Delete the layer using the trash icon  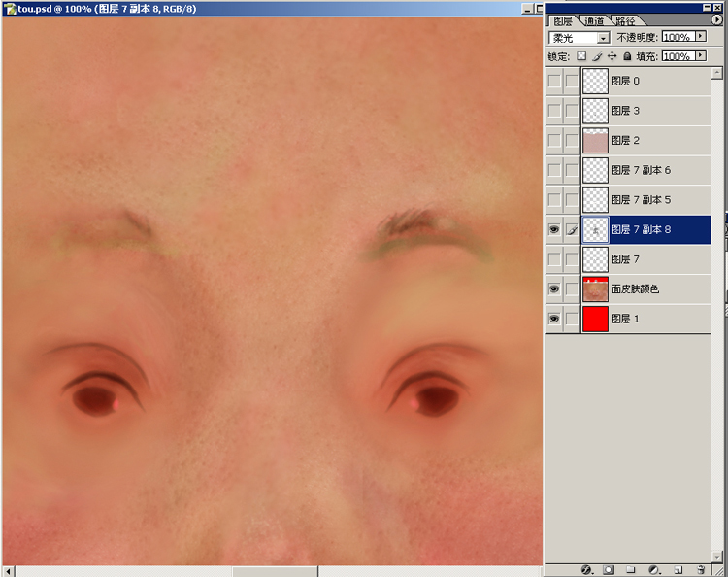701,569
